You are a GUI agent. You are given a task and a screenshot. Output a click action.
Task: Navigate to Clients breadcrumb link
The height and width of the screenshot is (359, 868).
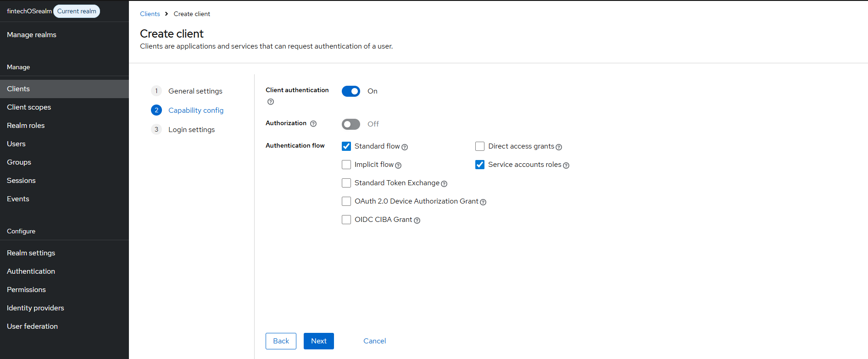click(x=150, y=14)
